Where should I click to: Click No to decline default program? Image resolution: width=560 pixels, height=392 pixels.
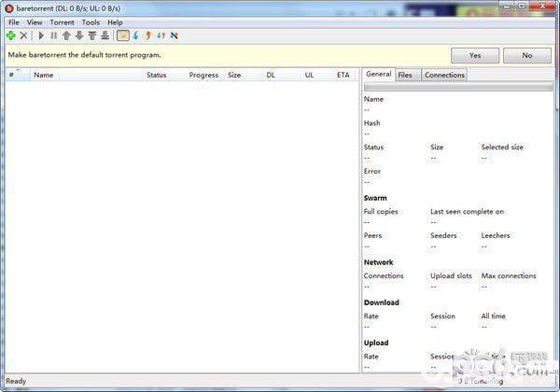coord(527,55)
